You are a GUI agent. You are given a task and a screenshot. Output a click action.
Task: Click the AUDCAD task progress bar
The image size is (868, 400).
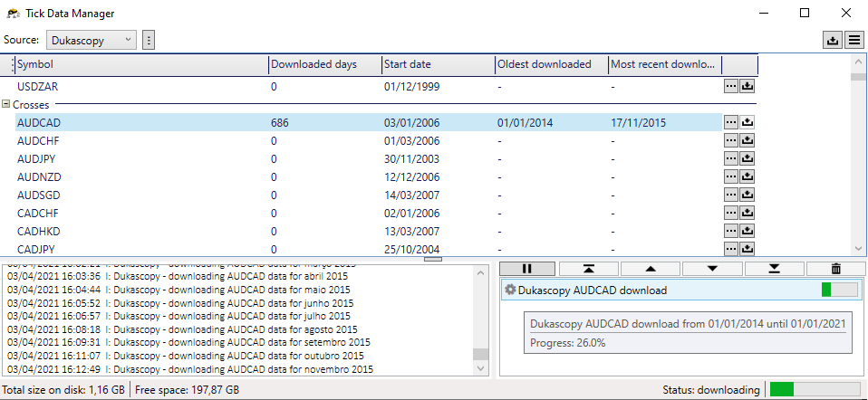click(x=839, y=290)
